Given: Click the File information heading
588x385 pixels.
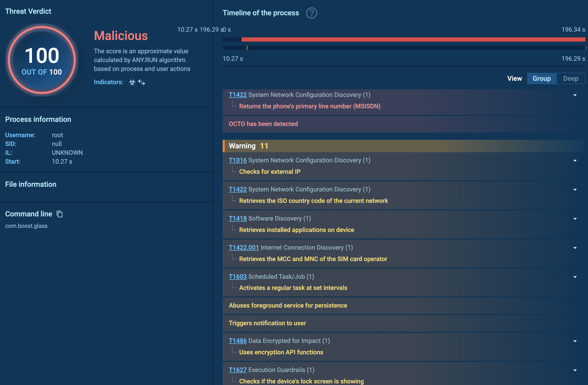Looking at the screenshot, I should (x=31, y=184).
